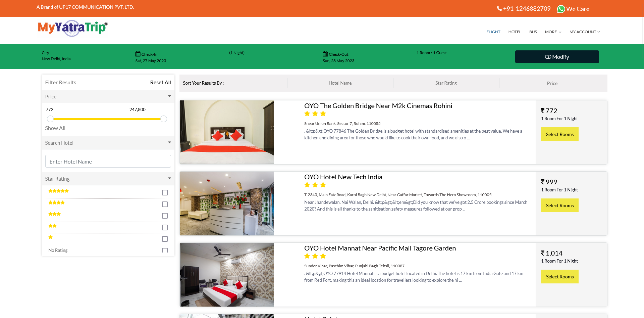Check the three-star rating filter
The width and height of the screenshot is (644, 318).
click(165, 216)
